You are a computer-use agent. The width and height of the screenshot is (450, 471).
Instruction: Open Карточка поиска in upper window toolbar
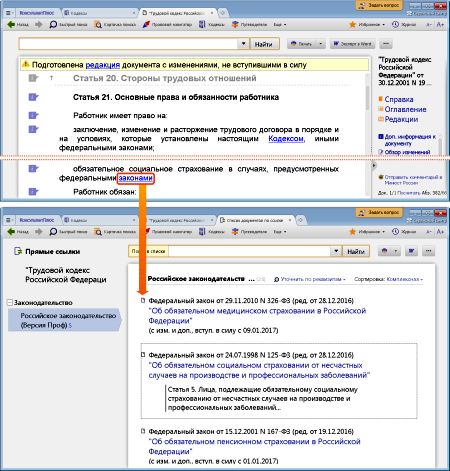tap(115, 24)
